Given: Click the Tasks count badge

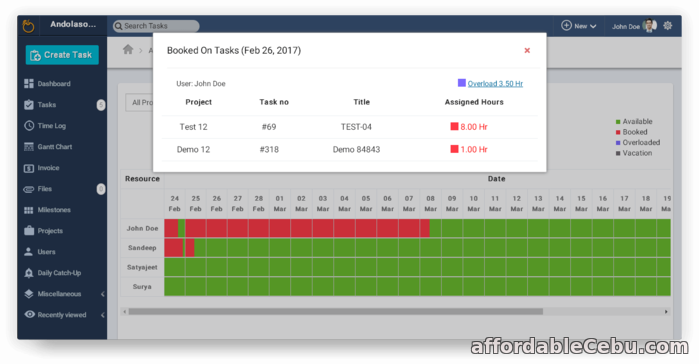Looking at the screenshot, I should coord(101,105).
